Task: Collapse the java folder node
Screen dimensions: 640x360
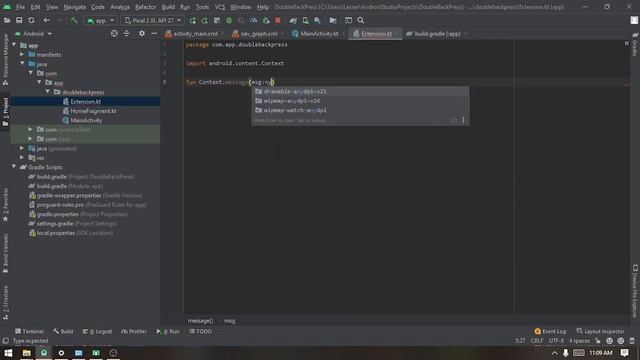Action: pos(22,64)
